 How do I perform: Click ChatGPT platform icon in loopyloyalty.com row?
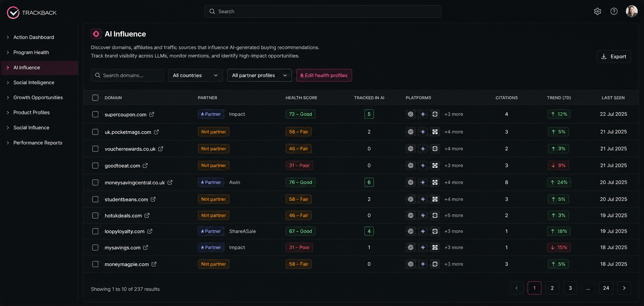point(410,231)
